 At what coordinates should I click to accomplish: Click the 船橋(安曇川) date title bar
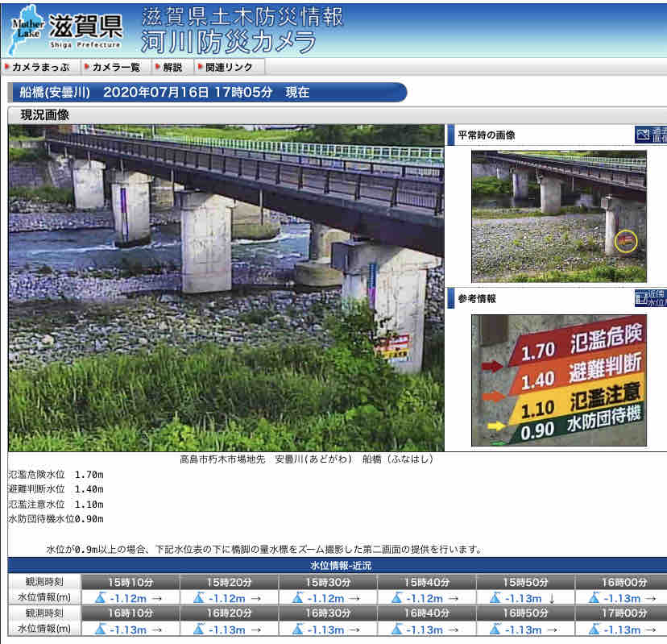coord(207,92)
